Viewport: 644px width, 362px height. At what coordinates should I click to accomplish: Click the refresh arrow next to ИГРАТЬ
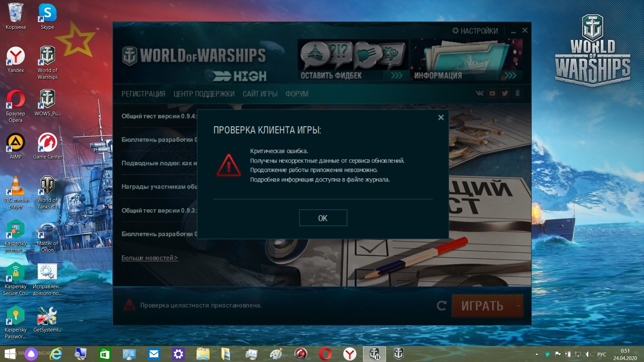(441, 305)
